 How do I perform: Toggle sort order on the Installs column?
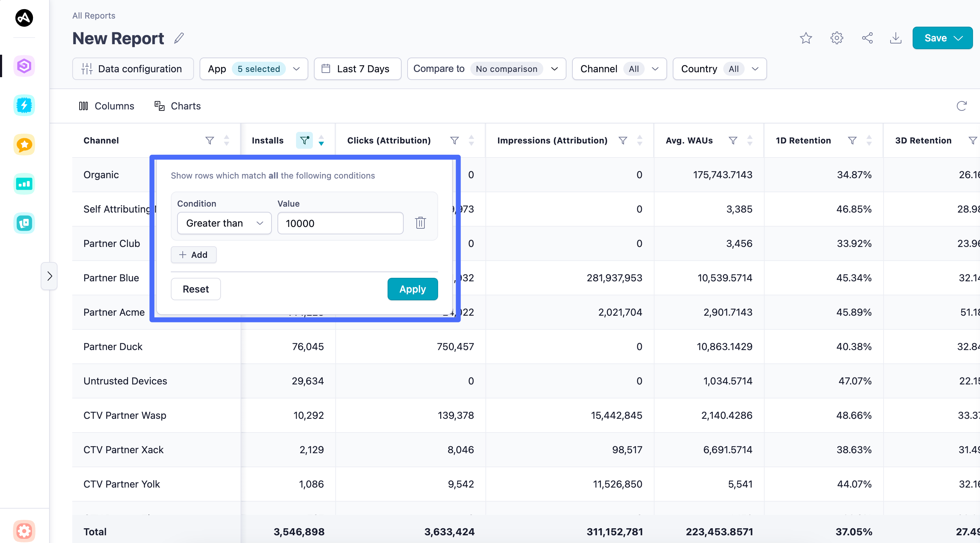click(x=322, y=140)
